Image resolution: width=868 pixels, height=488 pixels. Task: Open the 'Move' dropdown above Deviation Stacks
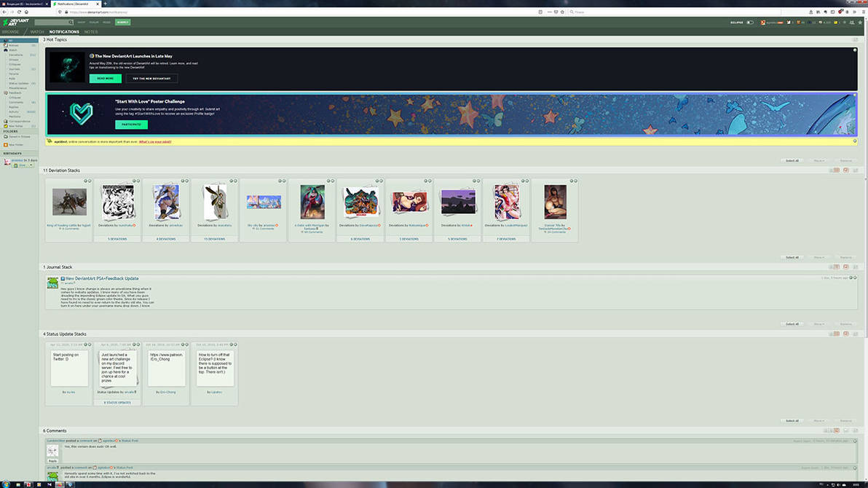818,161
